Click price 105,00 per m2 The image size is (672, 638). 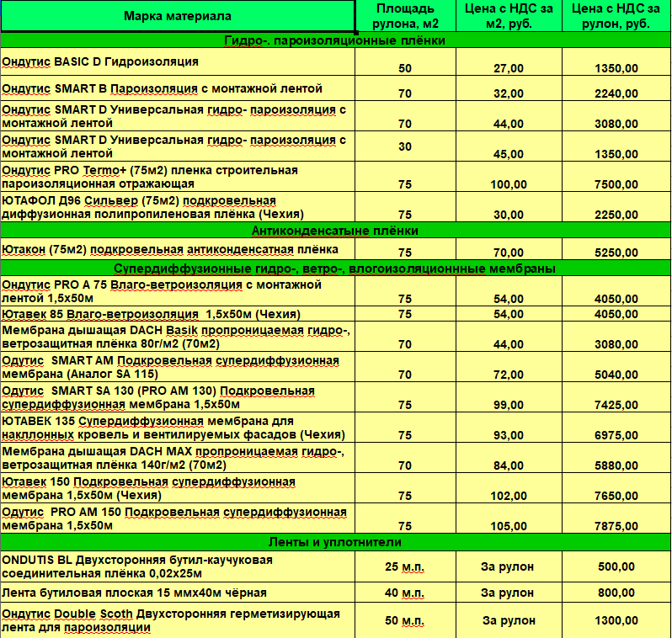point(509,526)
